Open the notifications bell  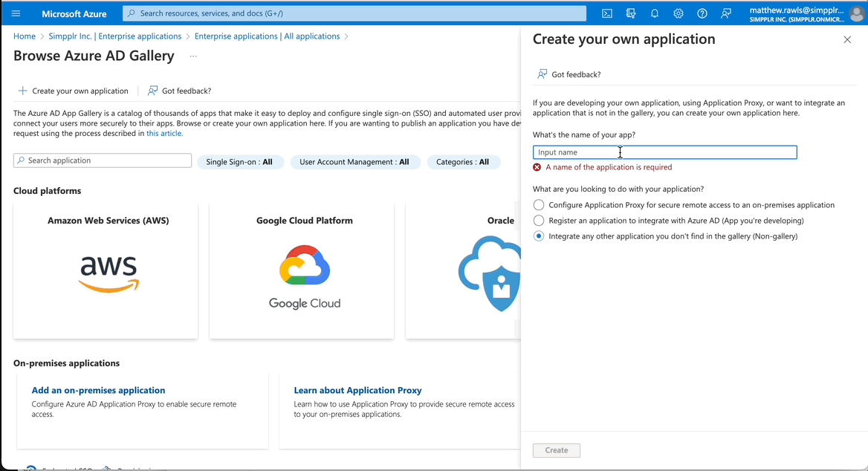point(655,13)
